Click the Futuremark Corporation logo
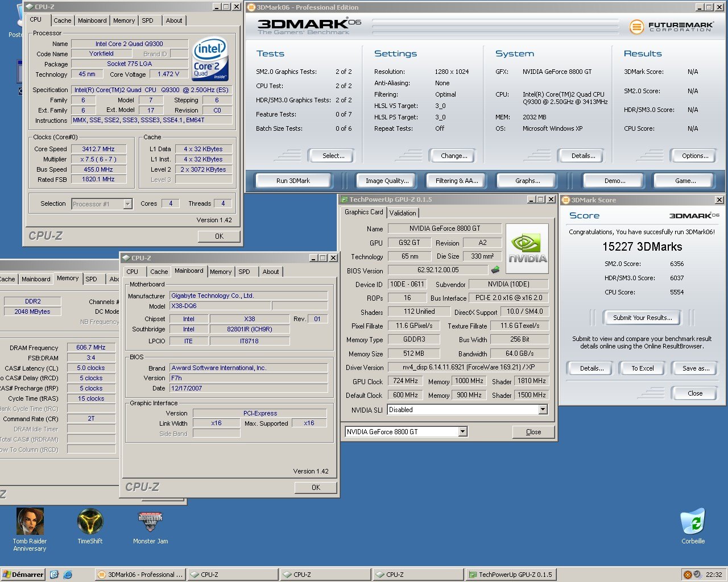 point(671,26)
